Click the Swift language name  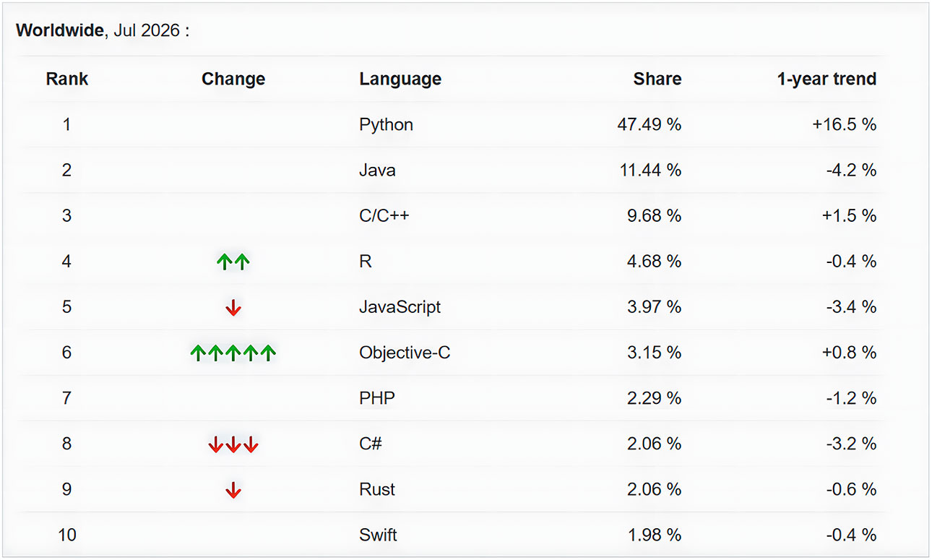pyautogui.click(x=378, y=535)
